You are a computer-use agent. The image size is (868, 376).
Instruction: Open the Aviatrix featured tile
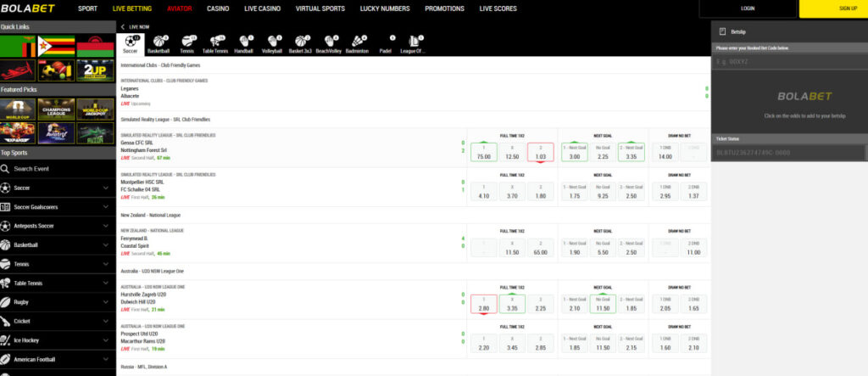56,133
